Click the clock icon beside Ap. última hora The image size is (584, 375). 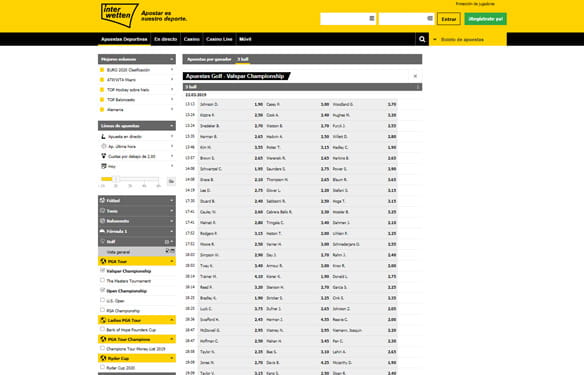[x=104, y=146]
